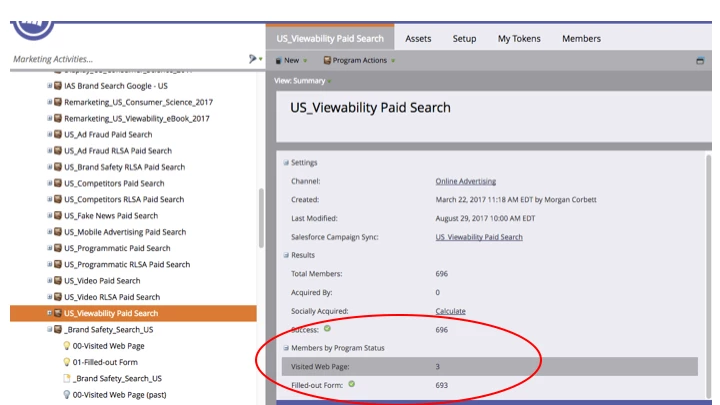Select 00-Visited Web Page (past) campaign
720x405 pixels.
pyautogui.click(x=119, y=394)
